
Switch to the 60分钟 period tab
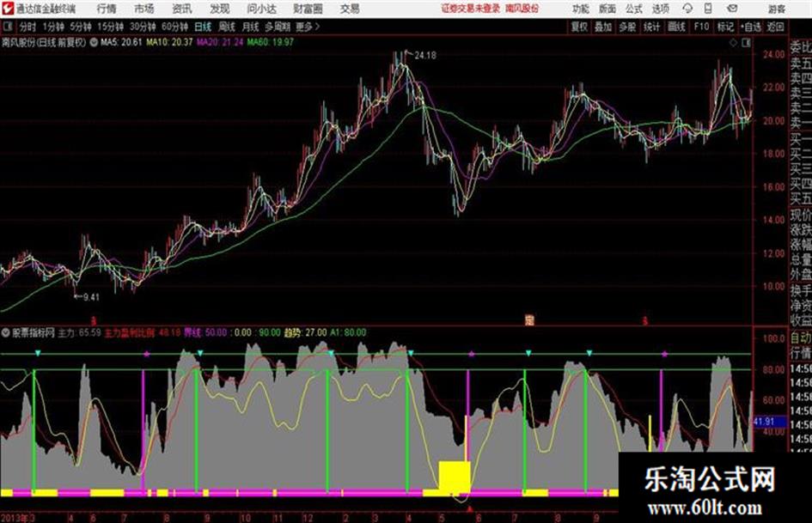174,27
